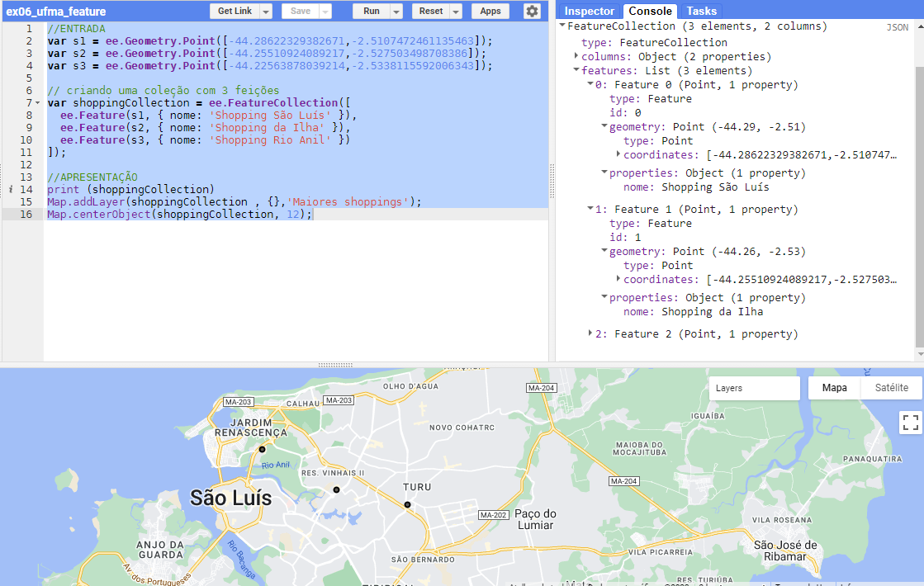Viewport: 924px width, 586px height.
Task: Click the print statement on line 14
Action: (130, 190)
